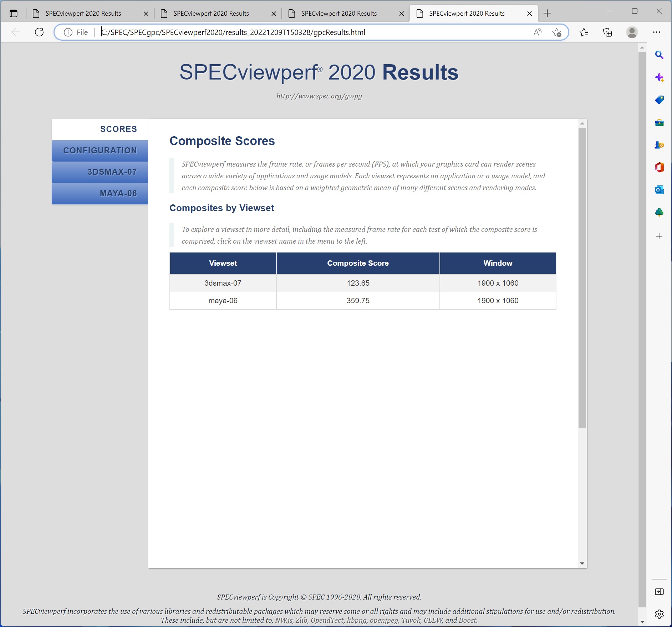Select the SCORES menu tab
The height and width of the screenshot is (627, 672).
tap(100, 129)
